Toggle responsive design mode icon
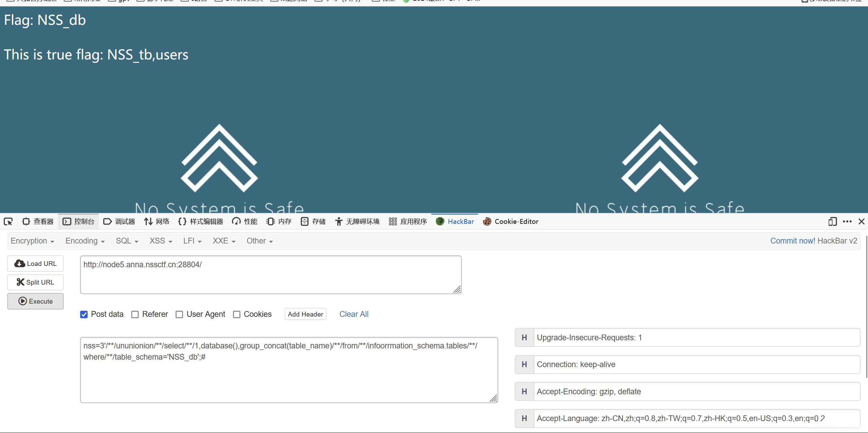868x433 pixels. [x=832, y=222]
